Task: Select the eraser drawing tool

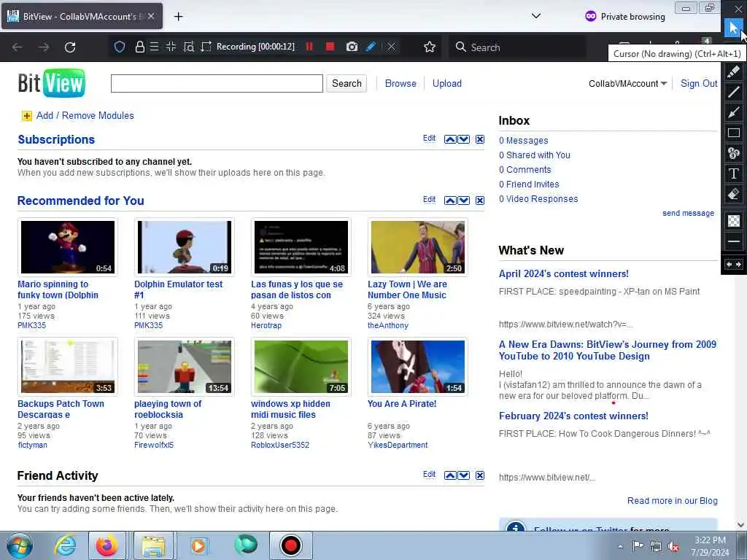Action: click(734, 194)
